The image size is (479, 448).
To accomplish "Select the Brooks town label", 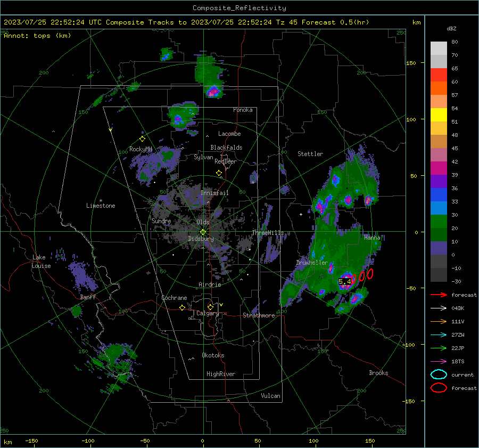I will [x=378, y=373].
